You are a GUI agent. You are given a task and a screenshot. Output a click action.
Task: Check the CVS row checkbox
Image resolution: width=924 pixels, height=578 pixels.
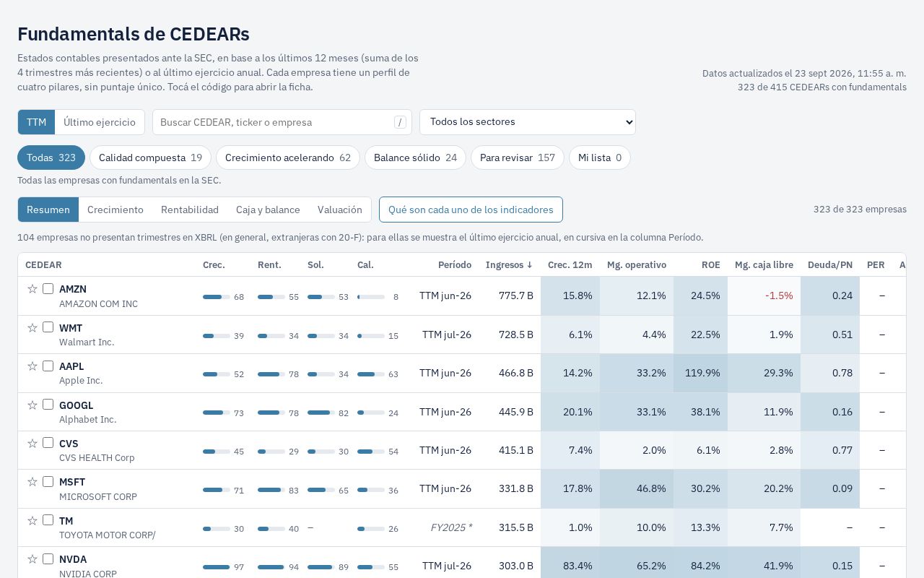click(48, 443)
